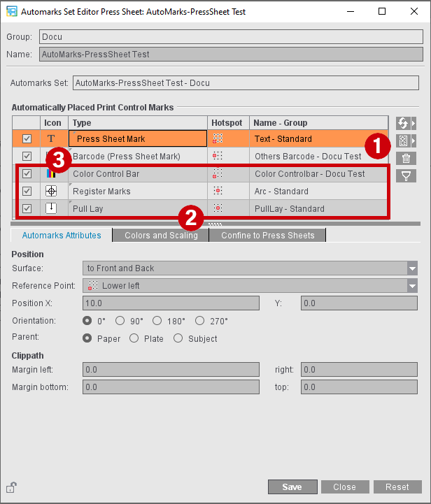Image resolution: width=431 pixels, height=504 pixels.
Task: Click the Register Marks crosshair icon
Action: pos(51,191)
